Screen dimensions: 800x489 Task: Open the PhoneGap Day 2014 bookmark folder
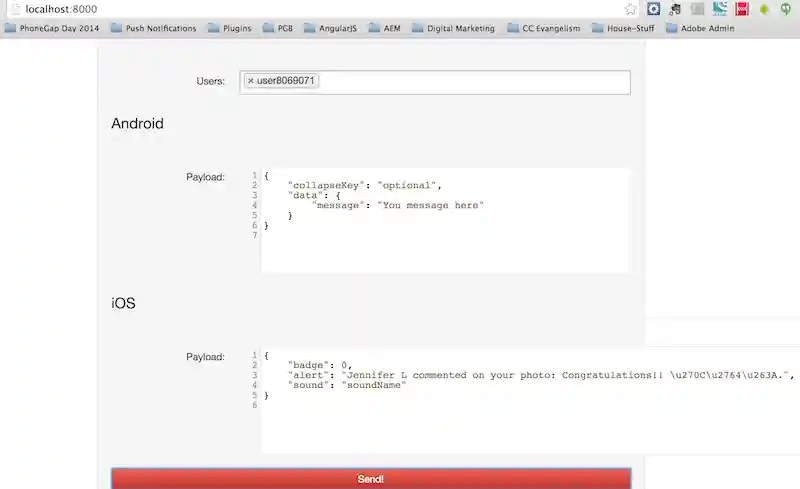[53, 28]
